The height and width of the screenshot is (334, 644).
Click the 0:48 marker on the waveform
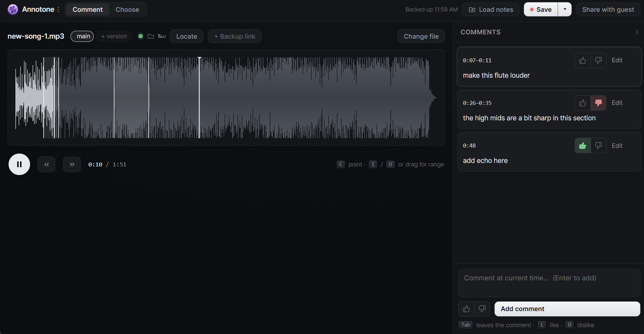(x=199, y=97)
